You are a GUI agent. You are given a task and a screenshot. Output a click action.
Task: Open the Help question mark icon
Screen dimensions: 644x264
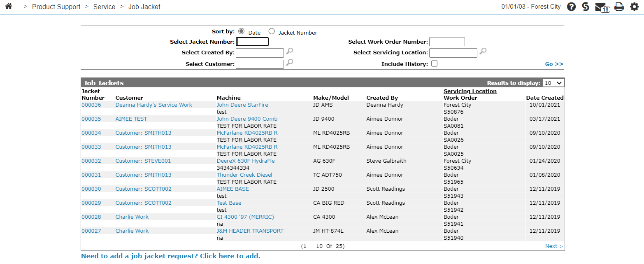[571, 7]
